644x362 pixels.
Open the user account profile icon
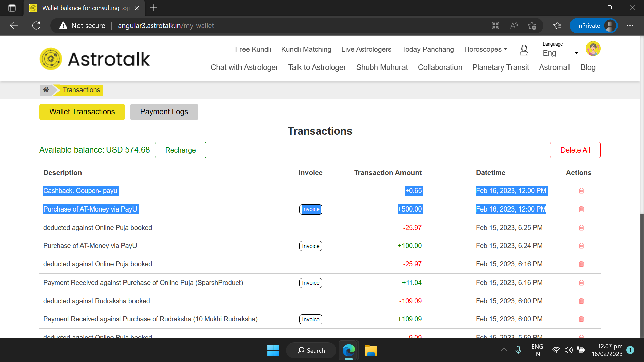tap(524, 50)
